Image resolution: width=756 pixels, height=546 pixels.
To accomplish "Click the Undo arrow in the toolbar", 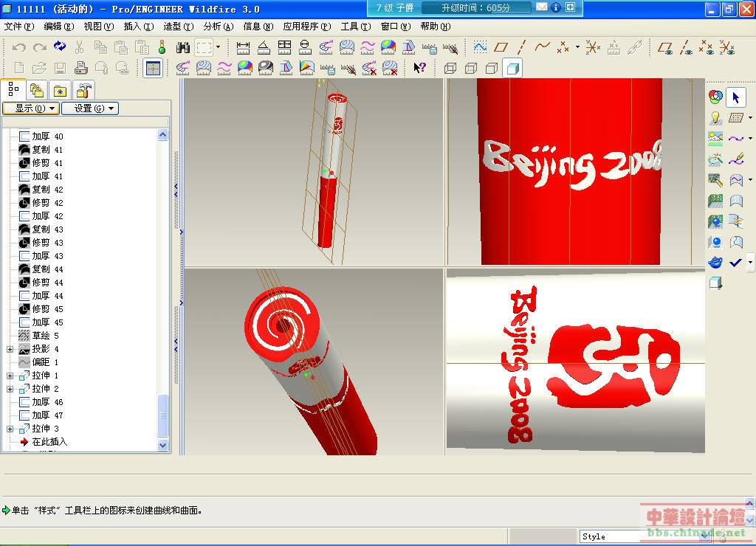I will (x=18, y=47).
